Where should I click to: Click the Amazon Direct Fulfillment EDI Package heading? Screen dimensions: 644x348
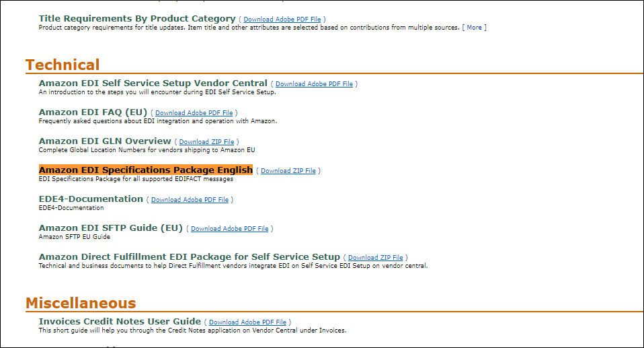(x=190, y=256)
